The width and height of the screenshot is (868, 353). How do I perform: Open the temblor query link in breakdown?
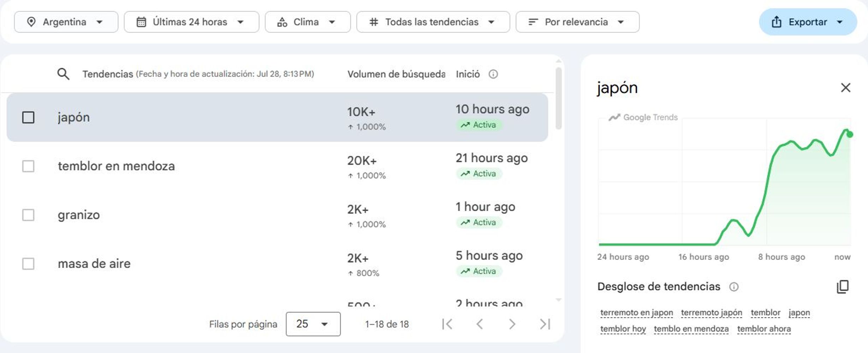(x=765, y=313)
